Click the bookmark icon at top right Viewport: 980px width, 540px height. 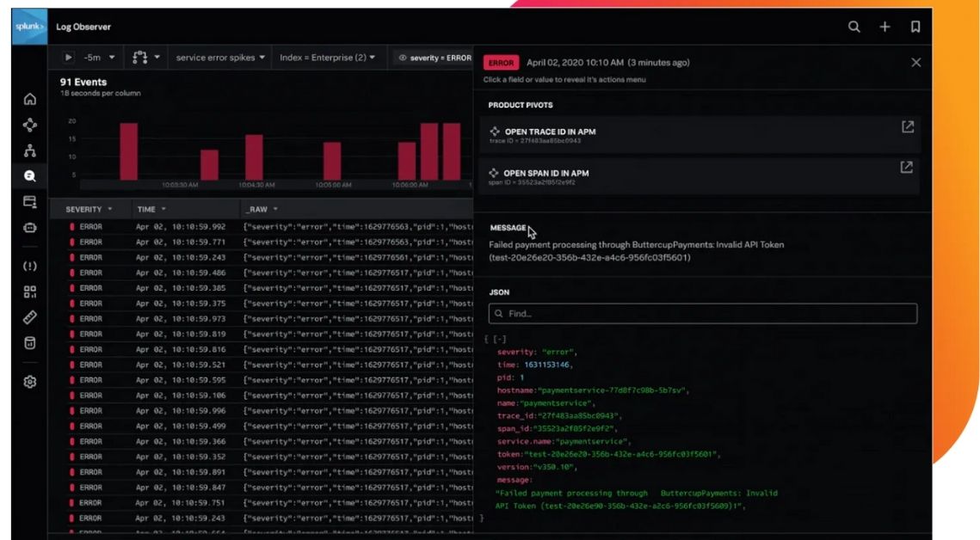(x=916, y=27)
